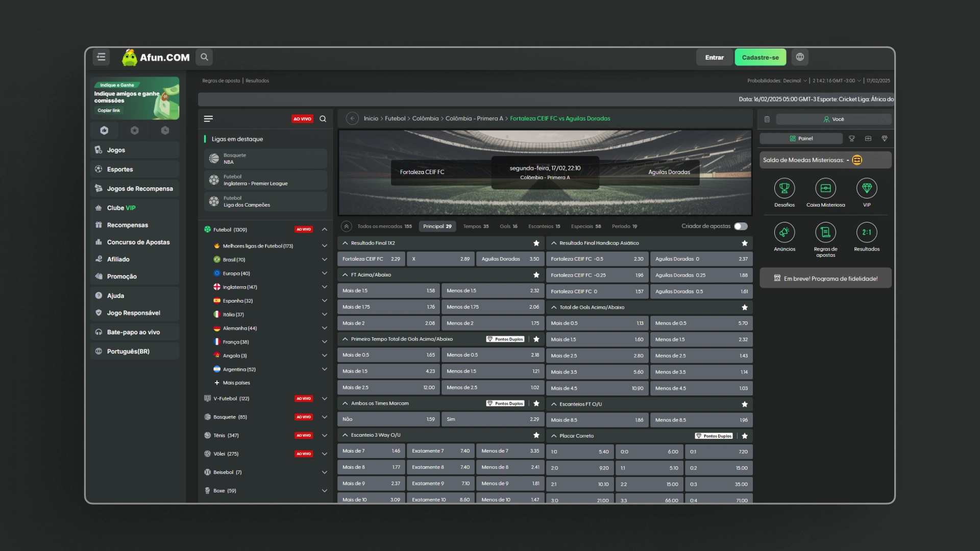The image size is (980, 551).
Task: Switch to the Principal 29 tab
Action: (437, 227)
